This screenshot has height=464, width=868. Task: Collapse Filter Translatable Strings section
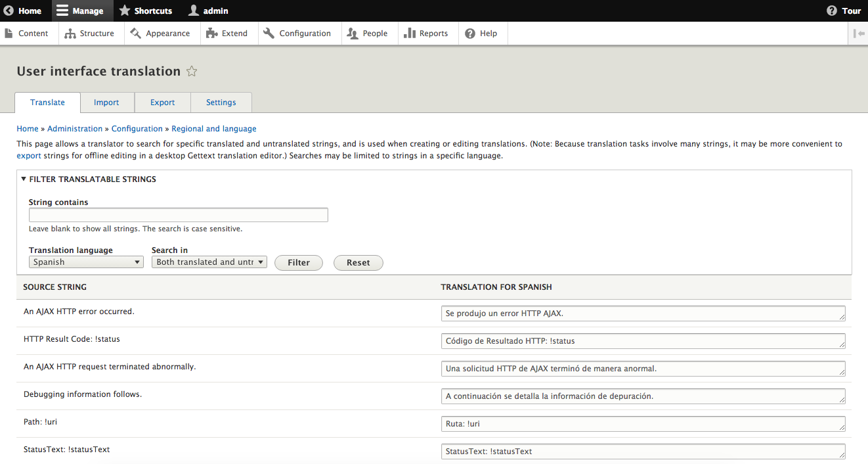tap(24, 179)
